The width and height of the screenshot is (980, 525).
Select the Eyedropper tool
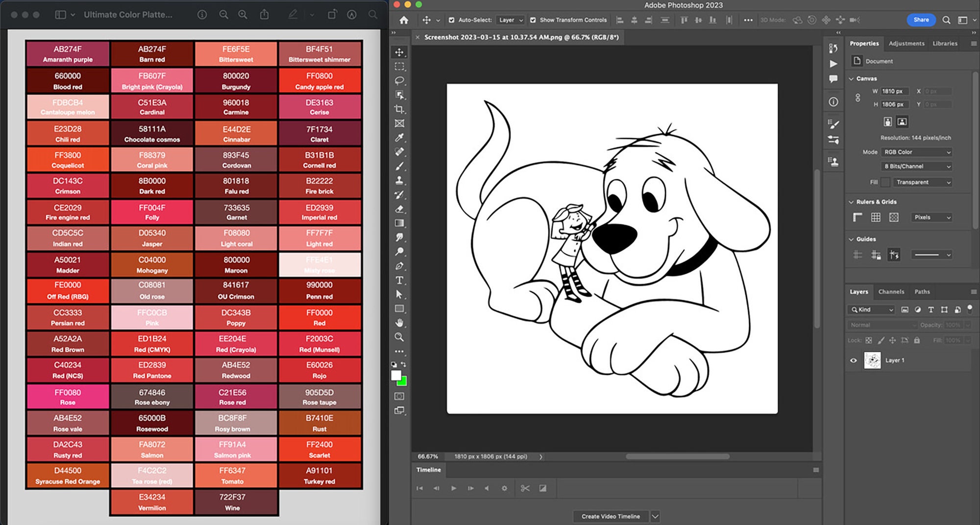click(400, 138)
